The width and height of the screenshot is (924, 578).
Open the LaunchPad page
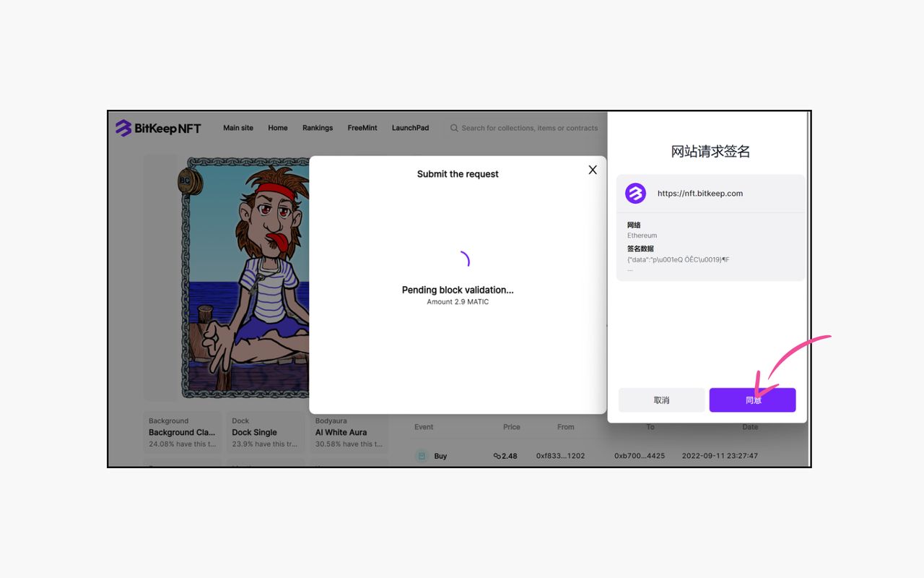click(x=410, y=128)
